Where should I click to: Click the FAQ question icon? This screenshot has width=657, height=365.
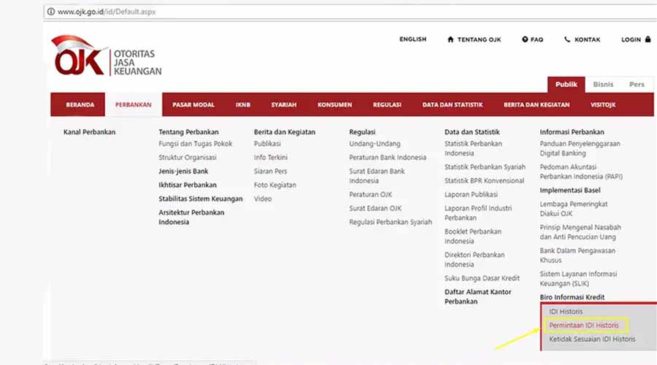[525, 39]
